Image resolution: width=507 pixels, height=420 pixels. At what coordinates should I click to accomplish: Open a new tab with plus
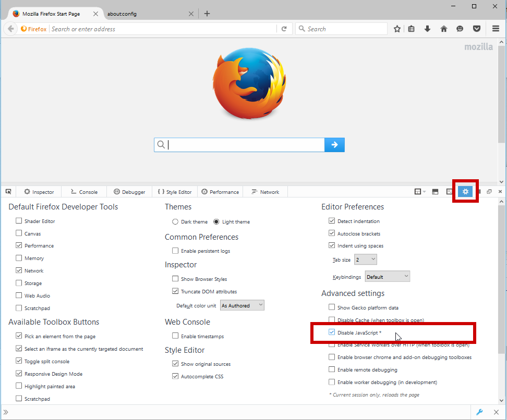pos(207,14)
